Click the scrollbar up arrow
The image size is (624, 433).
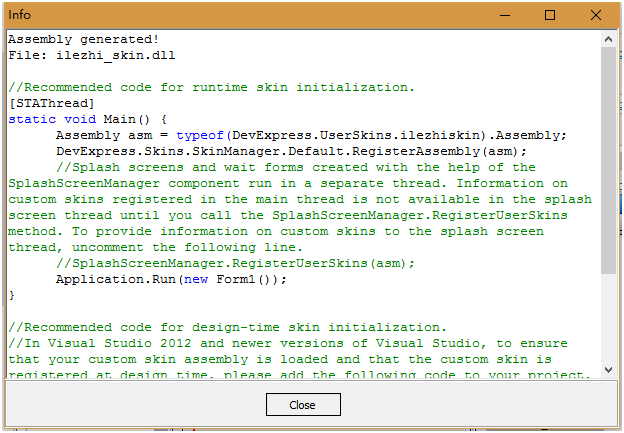point(608,39)
